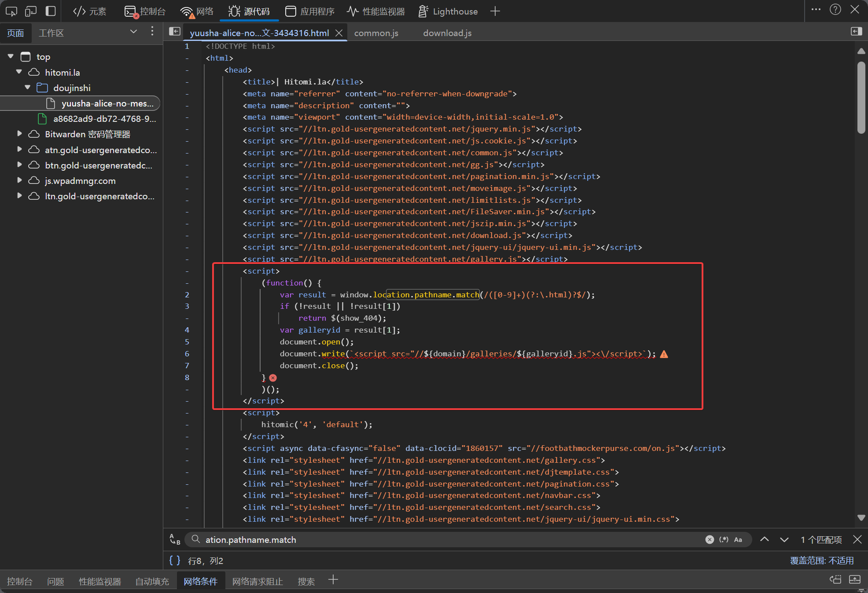Close the in-file search bar
This screenshot has height=593, width=868.
pos(857,539)
